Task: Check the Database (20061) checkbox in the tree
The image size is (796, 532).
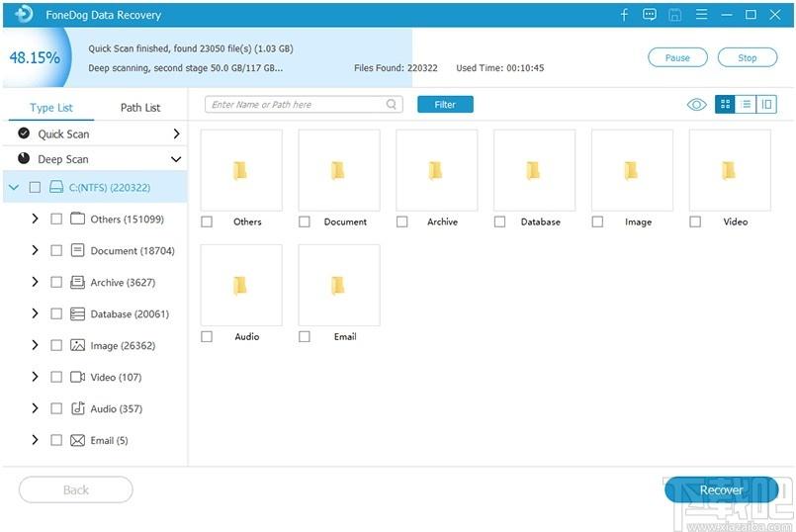Action: tap(56, 313)
